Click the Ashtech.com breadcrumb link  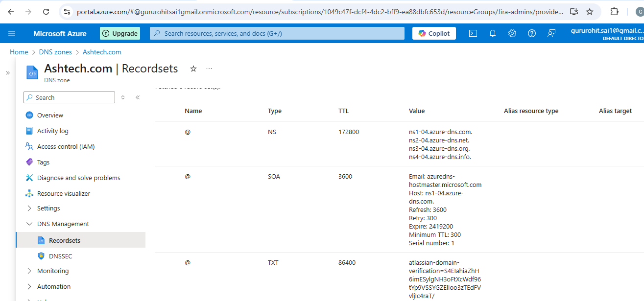[102, 52]
